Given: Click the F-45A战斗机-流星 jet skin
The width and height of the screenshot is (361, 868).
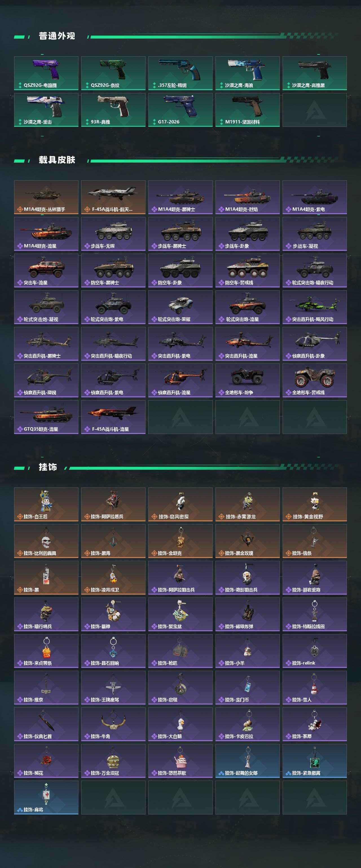Looking at the screenshot, I should click(x=113, y=417).
